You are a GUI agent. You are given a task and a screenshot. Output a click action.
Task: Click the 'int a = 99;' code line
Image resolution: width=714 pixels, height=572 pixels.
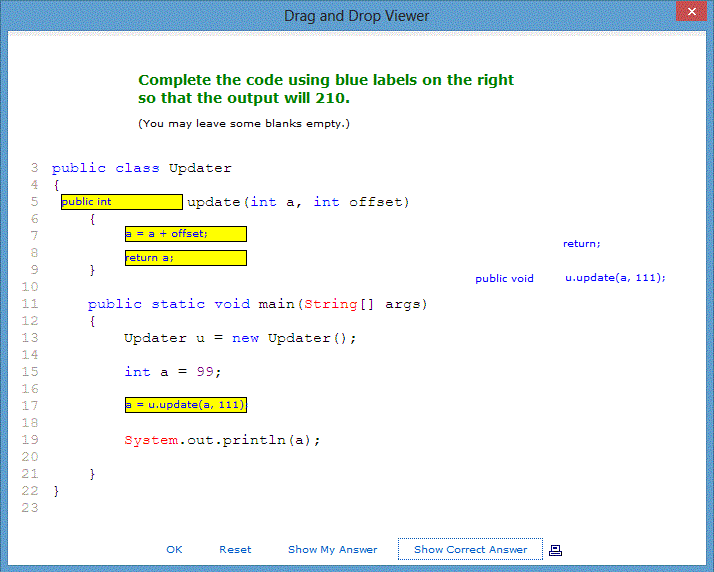point(172,372)
